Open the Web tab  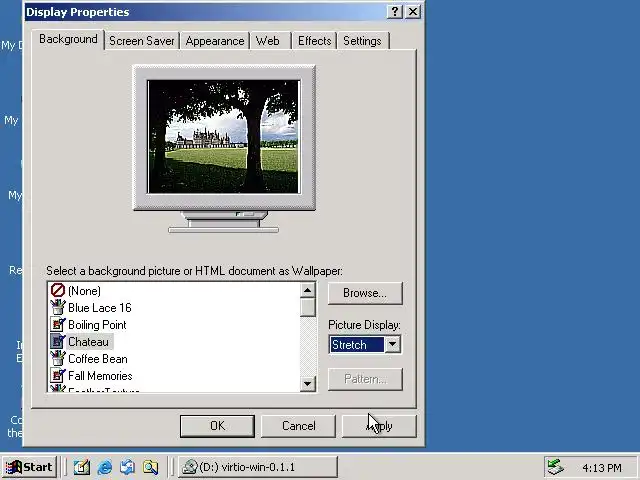point(268,41)
